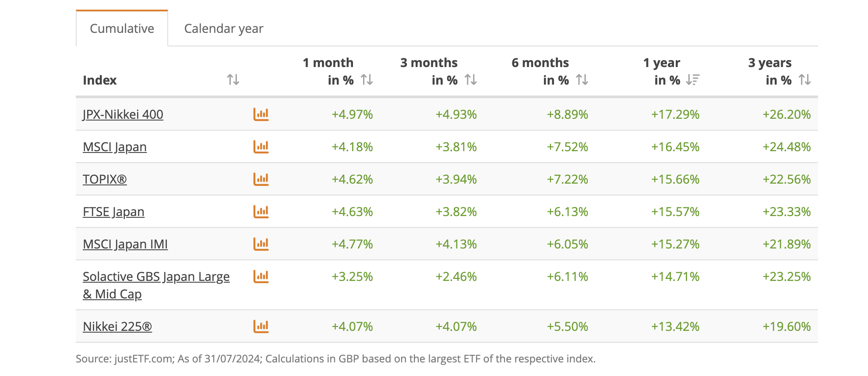Image resolution: width=868 pixels, height=376 pixels.
Task: Click the TOPIX chart icon
Action: pyautogui.click(x=261, y=179)
